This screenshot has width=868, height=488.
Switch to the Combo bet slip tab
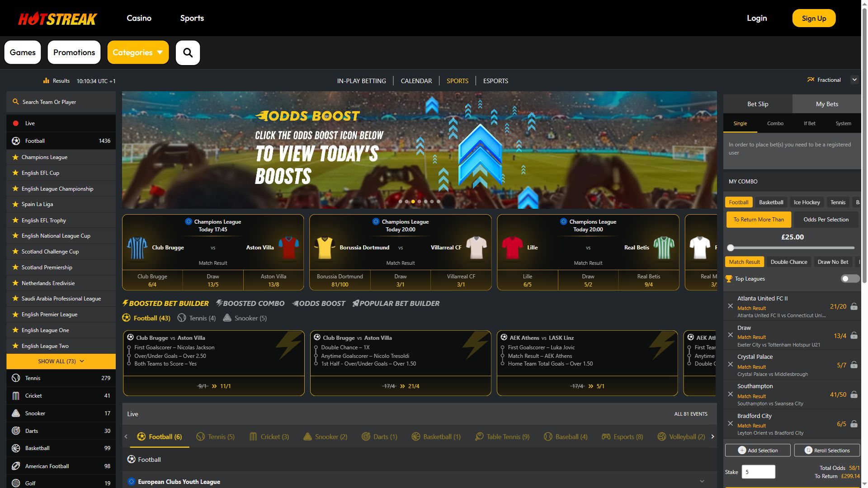coord(775,123)
